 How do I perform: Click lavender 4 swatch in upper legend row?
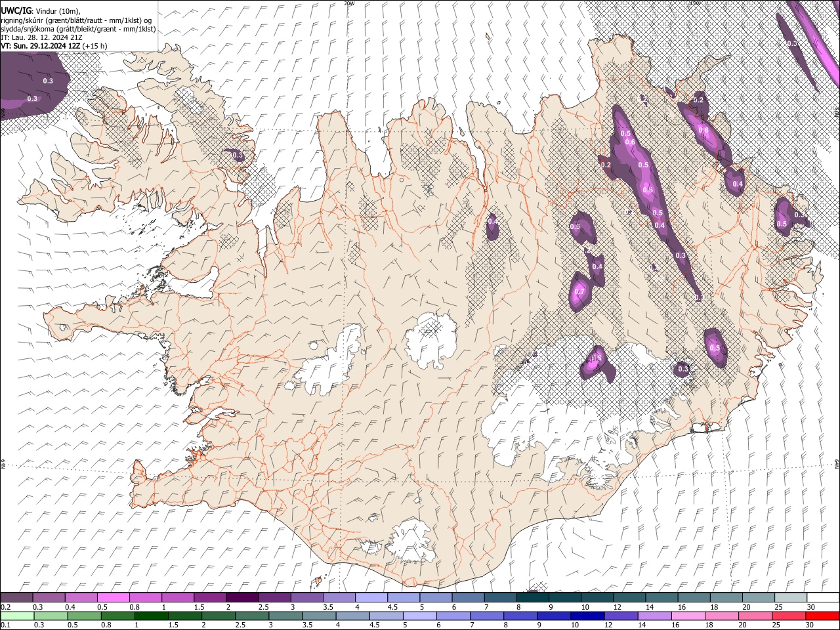tap(371, 597)
